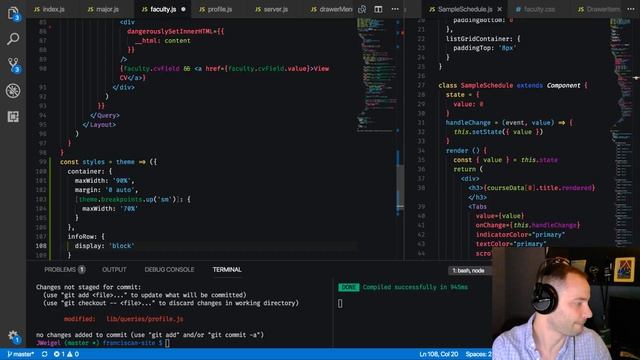
Task: Open More Actions for the left editor
Action: pyautogui.click(x=395, y=9)
